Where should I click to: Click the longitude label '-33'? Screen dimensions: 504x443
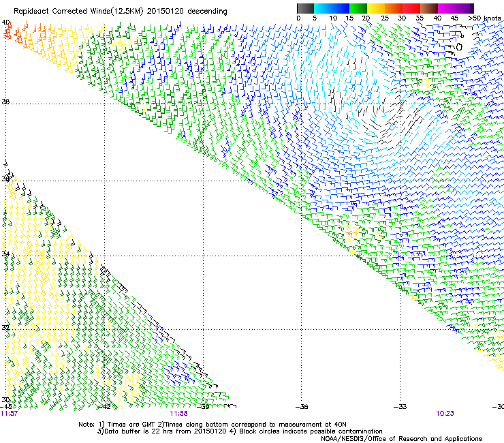click(400, 407)
